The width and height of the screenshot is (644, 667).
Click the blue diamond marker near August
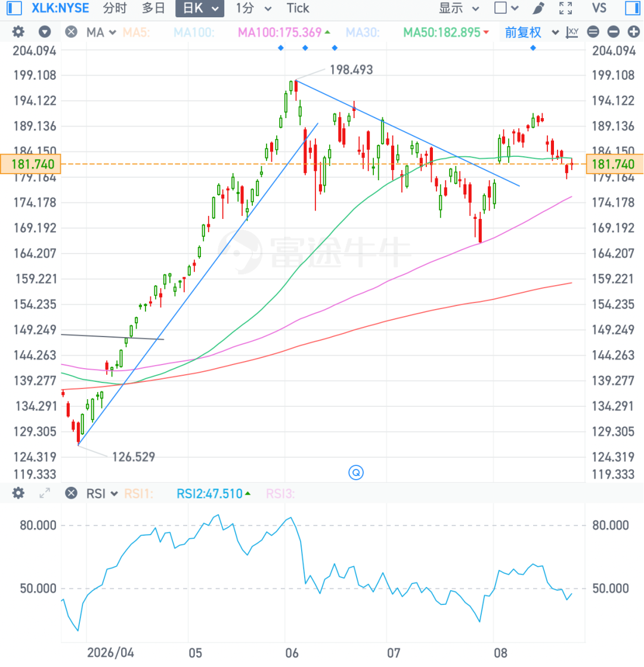point(533,48)
